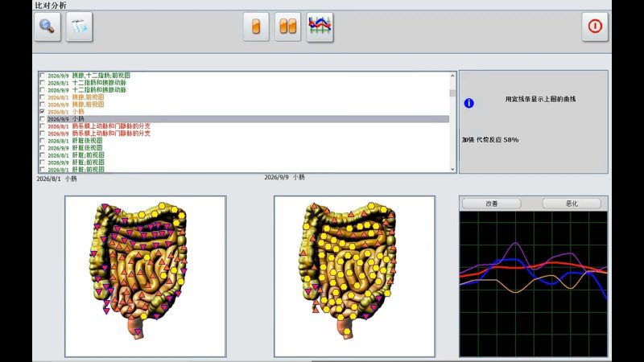Image resolution: width=644 pixels, height=362 pixels.
Task: Click the 改善 button
Action: [x=492, y=204]
